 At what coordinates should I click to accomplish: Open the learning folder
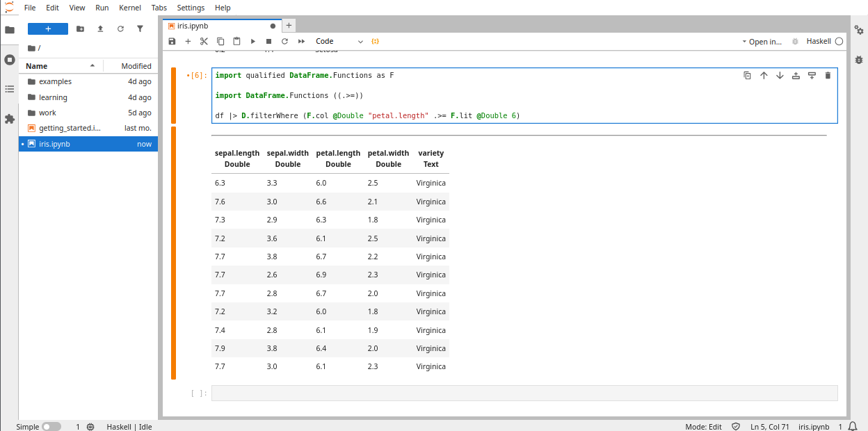(88, 97)
